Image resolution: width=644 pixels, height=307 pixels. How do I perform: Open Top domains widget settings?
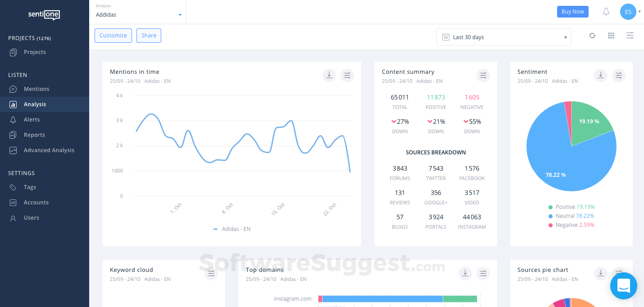point(483,273)
